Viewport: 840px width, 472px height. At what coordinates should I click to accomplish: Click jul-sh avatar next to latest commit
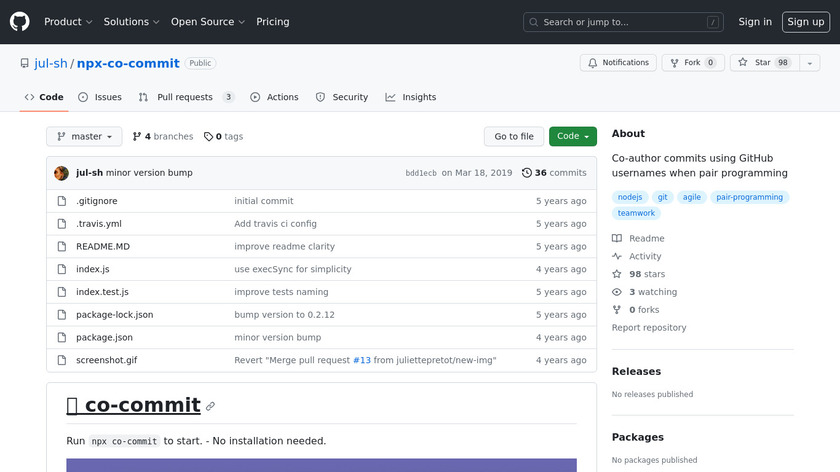point(62,173)
